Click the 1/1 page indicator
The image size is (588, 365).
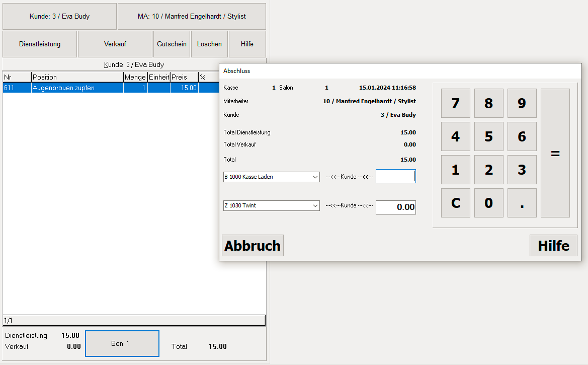tap(134, 320)
